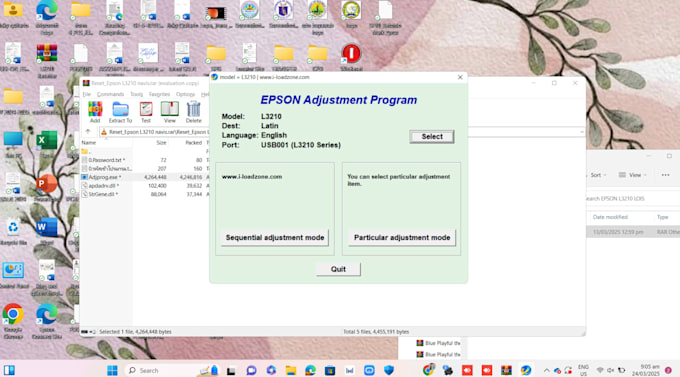Choose Particular adjustment mode
Viewport: 680px width, 377px height.
(x=402, y=238)
